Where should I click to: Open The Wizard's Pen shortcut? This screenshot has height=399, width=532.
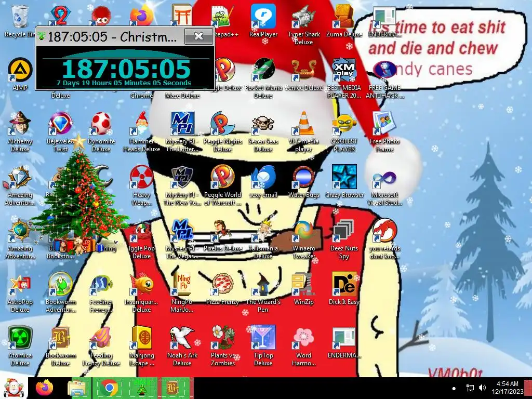click(263, 292)
